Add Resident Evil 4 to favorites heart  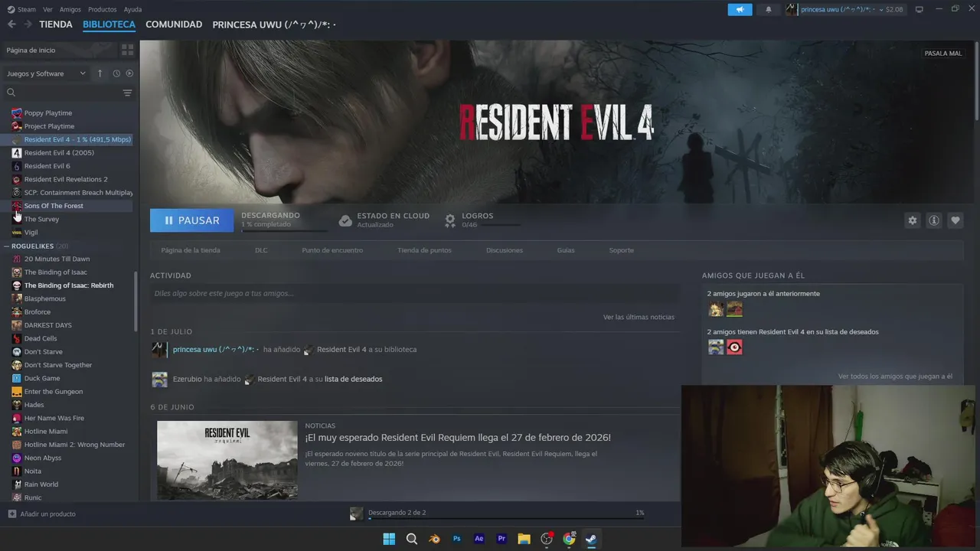tap(955, 220)
